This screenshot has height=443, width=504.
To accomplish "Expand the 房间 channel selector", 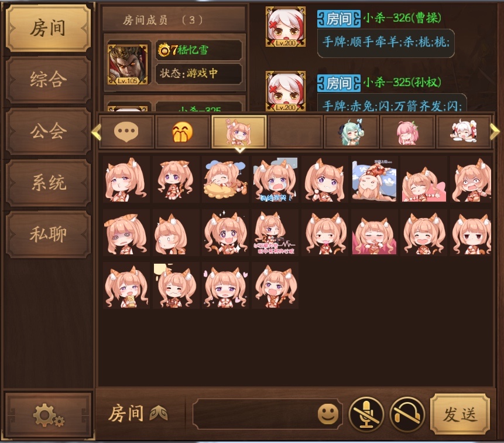I will coord(138,414).
